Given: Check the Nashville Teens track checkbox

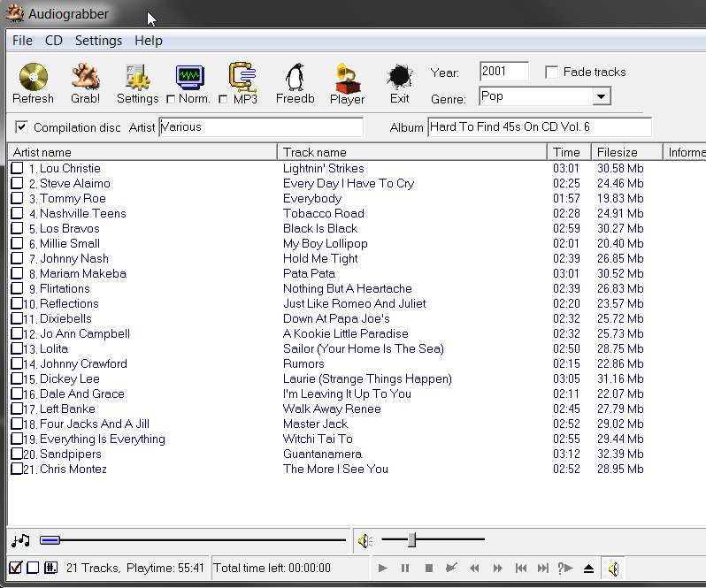Looking at the screenshot, I should tap(17, 213).
